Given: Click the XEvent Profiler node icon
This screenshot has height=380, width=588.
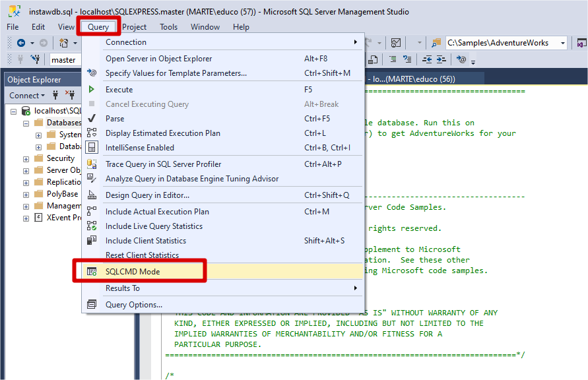Looking at the screenshot, I should point(38,217).
